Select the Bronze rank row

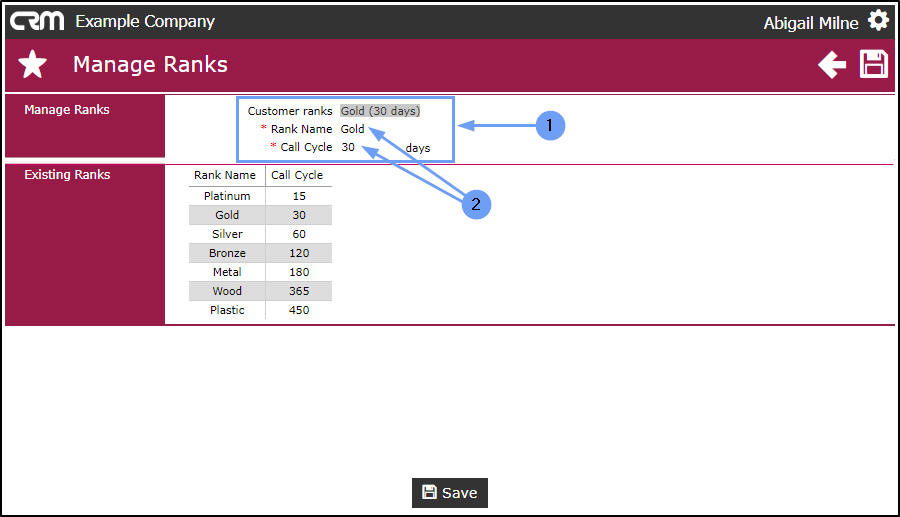click(x=260, y=253)
